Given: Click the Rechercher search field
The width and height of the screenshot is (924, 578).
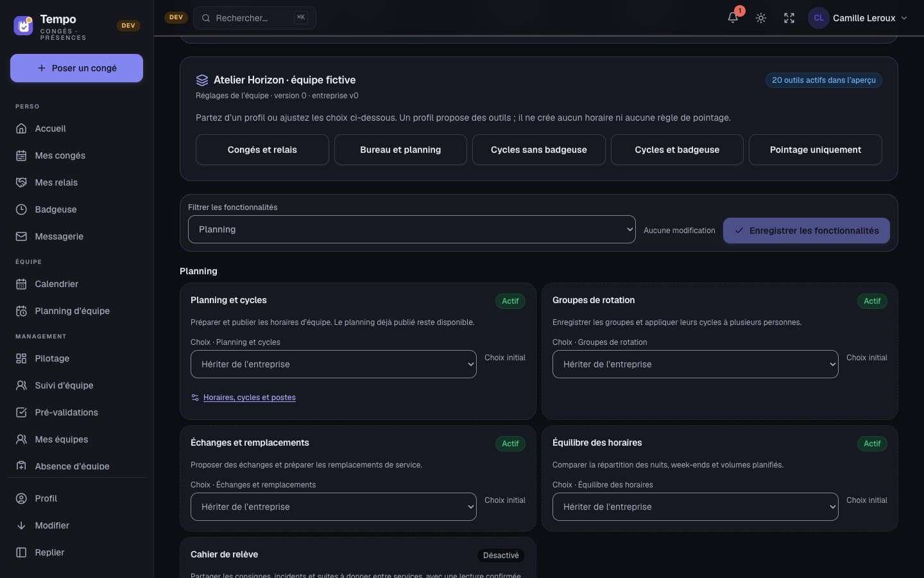Looking at the screenshot, I should (x=255, y=18).
